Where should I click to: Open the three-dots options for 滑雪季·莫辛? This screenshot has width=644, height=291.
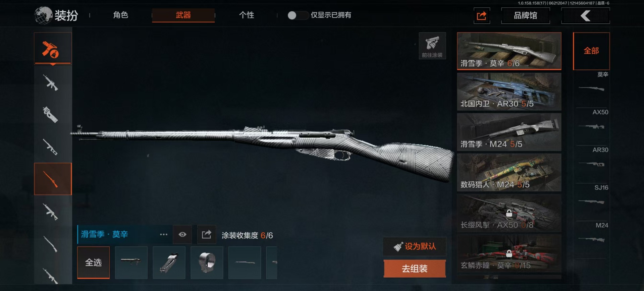tap(163, 234)
